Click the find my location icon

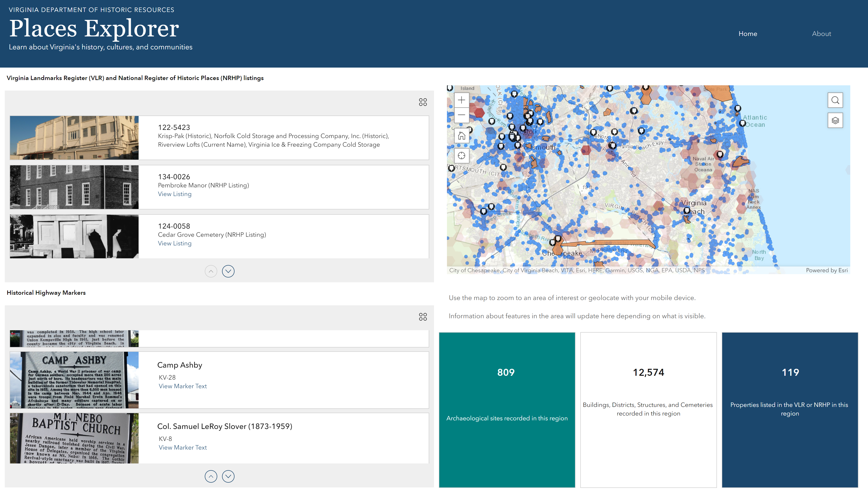click(461, 156)
